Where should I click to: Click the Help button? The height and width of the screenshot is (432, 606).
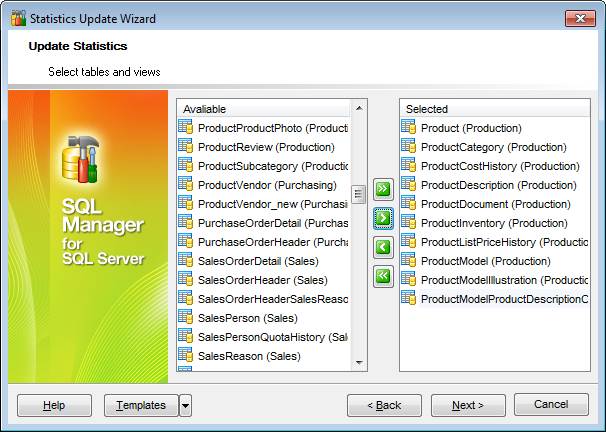(54, 405)
